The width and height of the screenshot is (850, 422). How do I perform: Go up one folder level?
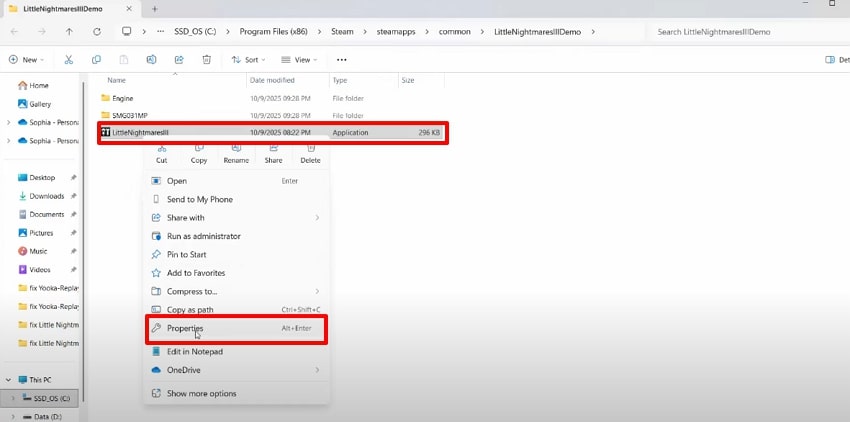pos(69,31)
